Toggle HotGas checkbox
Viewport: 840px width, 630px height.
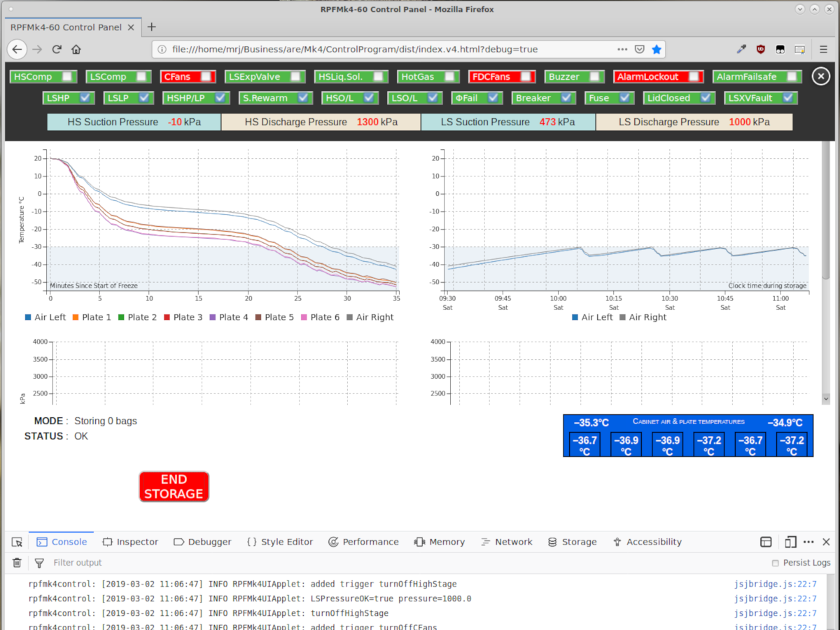(448, 77)
